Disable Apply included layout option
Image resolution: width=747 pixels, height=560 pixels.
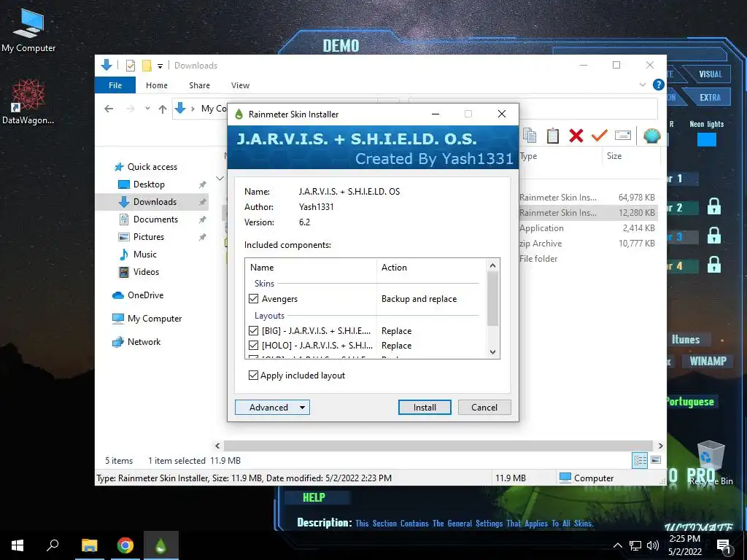click(x=253, y=376)
